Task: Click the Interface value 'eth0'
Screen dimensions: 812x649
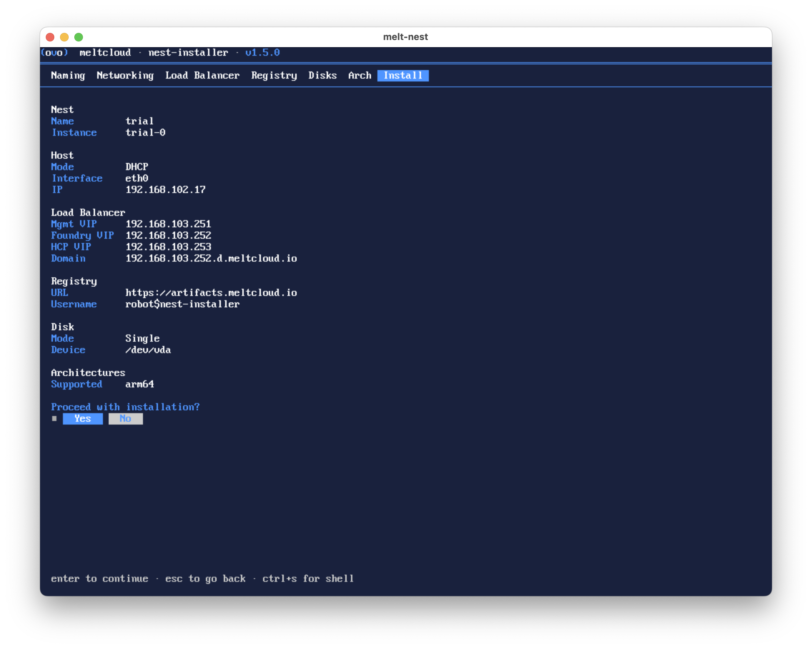Action: (137, 178)
